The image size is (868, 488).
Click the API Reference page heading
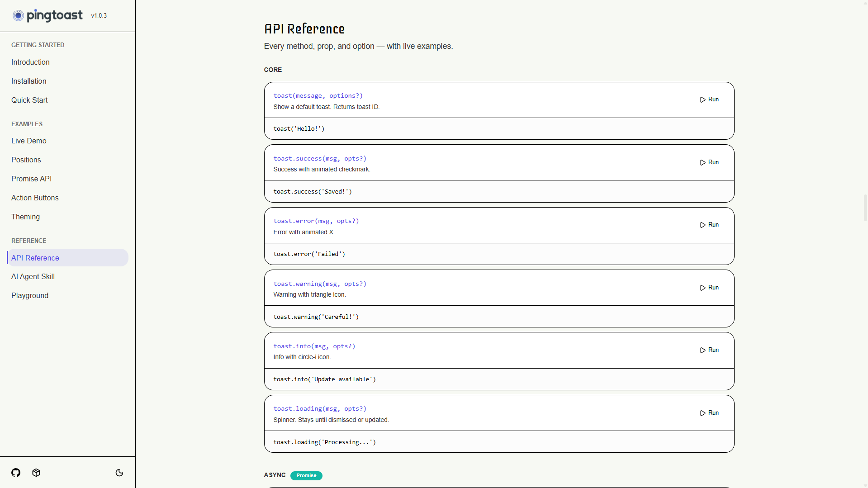pyautogui.click(x=304, y=29)
